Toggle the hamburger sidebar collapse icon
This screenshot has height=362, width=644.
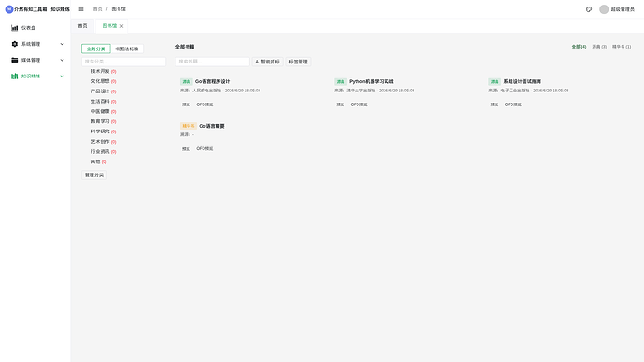tap(81, 9)
